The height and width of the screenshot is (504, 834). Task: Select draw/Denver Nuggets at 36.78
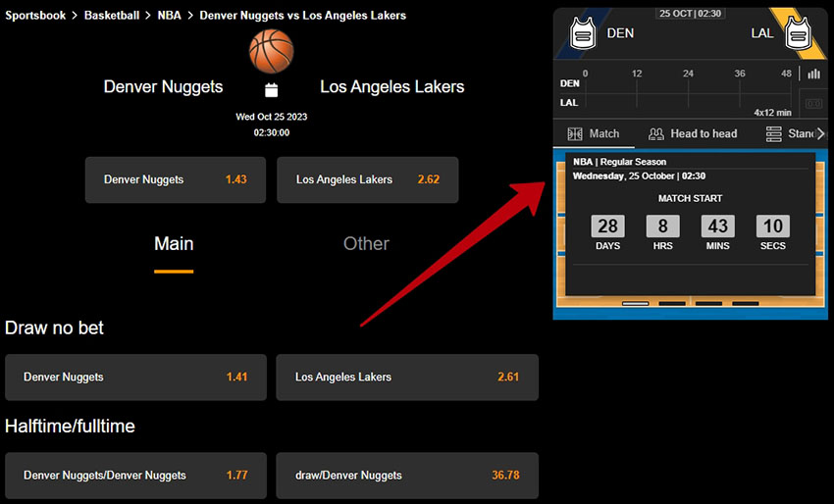(x=406, y=476)
